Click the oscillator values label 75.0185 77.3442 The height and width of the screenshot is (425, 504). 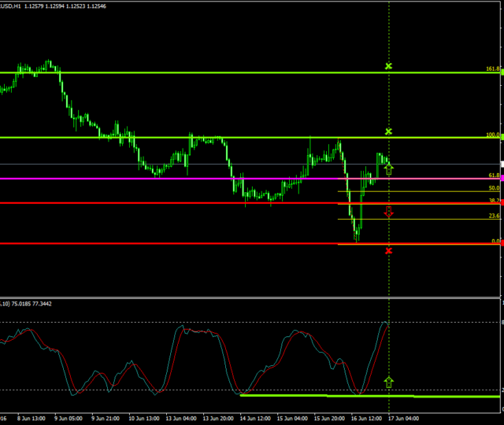click(37, 303)
